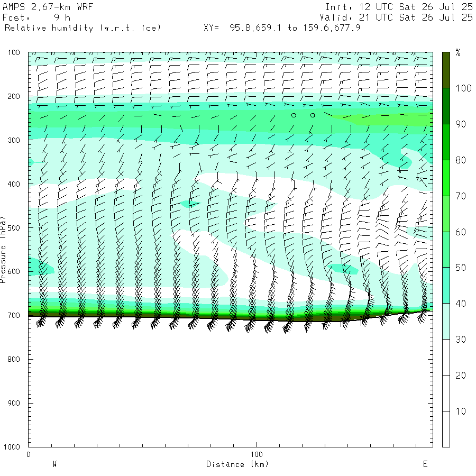
Task: Click the 300 hPa pressure axis label
Action: 14,140
